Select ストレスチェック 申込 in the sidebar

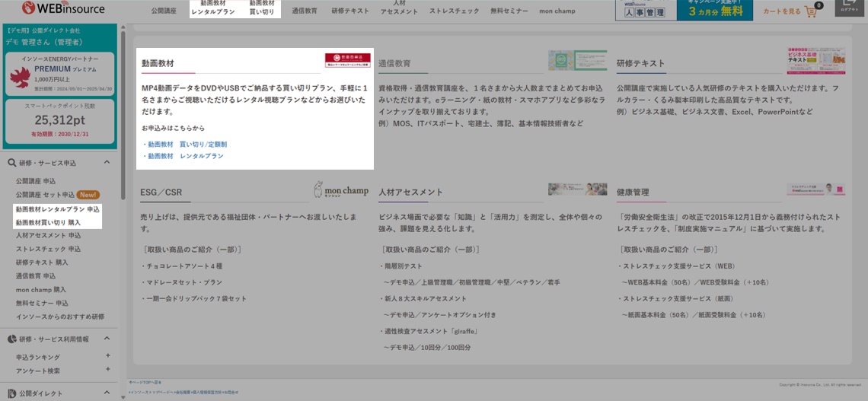click(48, 250)
